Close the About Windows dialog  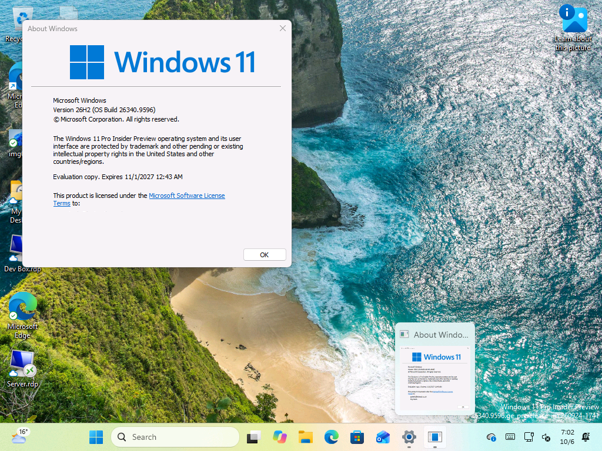(x=283, y=28)
